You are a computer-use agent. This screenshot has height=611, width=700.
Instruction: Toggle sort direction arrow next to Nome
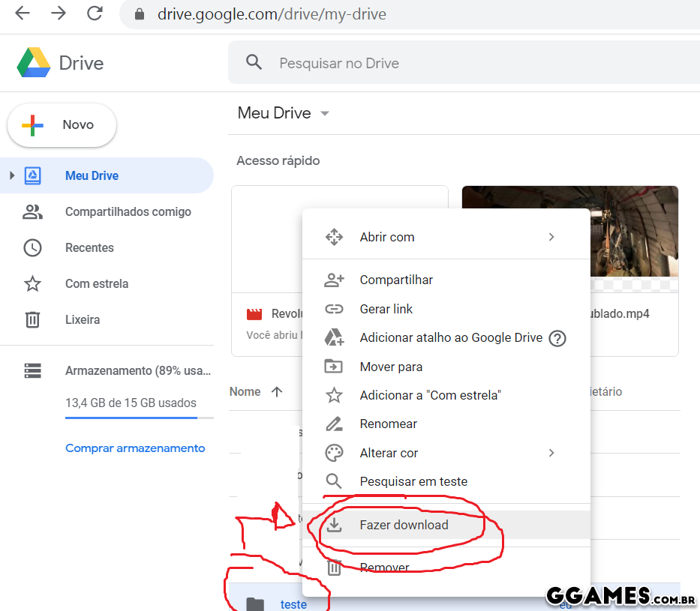coord(277,391)
